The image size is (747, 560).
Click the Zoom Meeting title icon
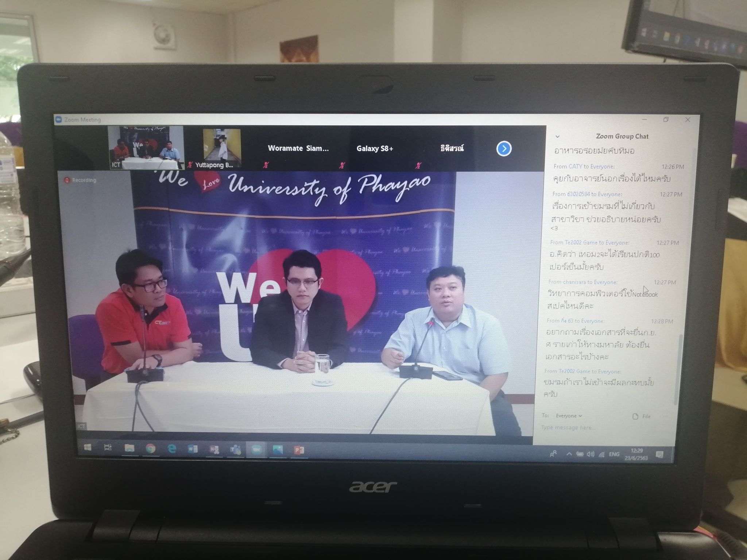58,119
